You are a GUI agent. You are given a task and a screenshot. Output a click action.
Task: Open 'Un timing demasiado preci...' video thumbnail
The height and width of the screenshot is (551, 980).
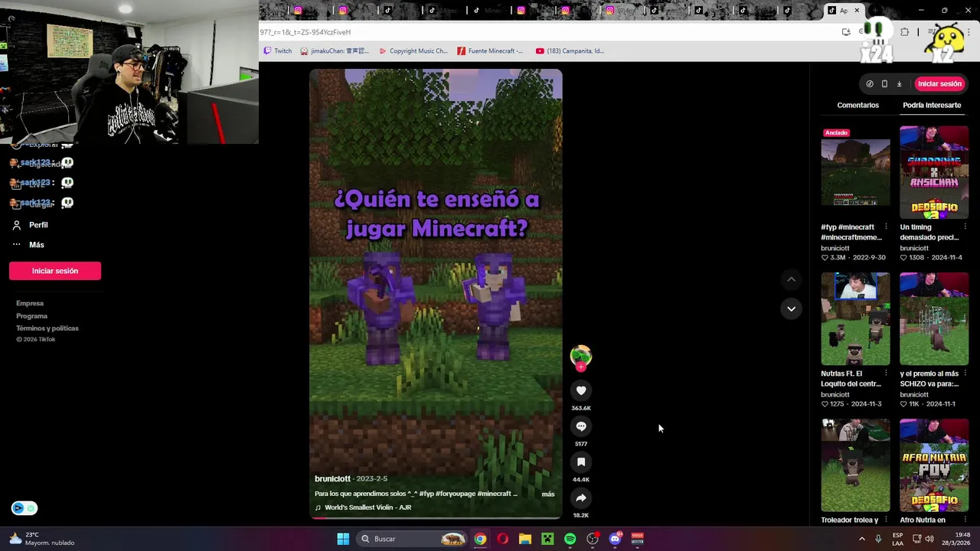point(933,172)
